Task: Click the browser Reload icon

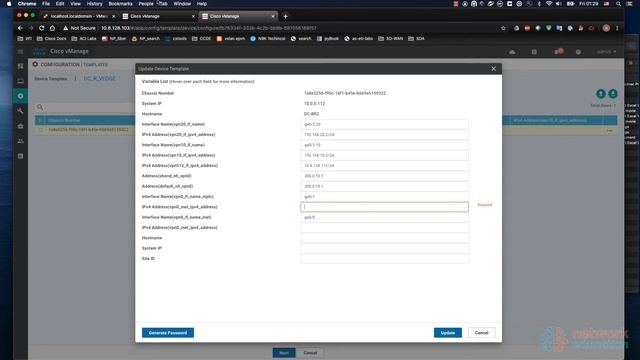Action: (x=41, y=28)
